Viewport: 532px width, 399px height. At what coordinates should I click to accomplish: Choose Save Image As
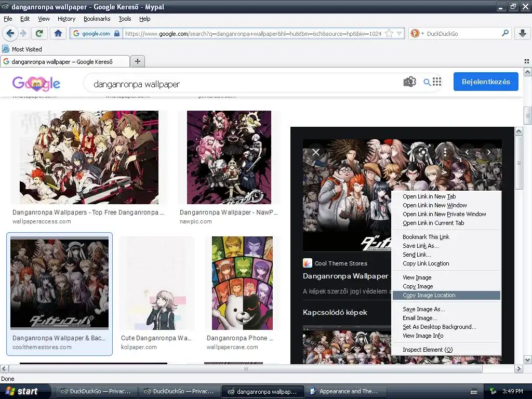pyautogui.click(x=446, y=309)
